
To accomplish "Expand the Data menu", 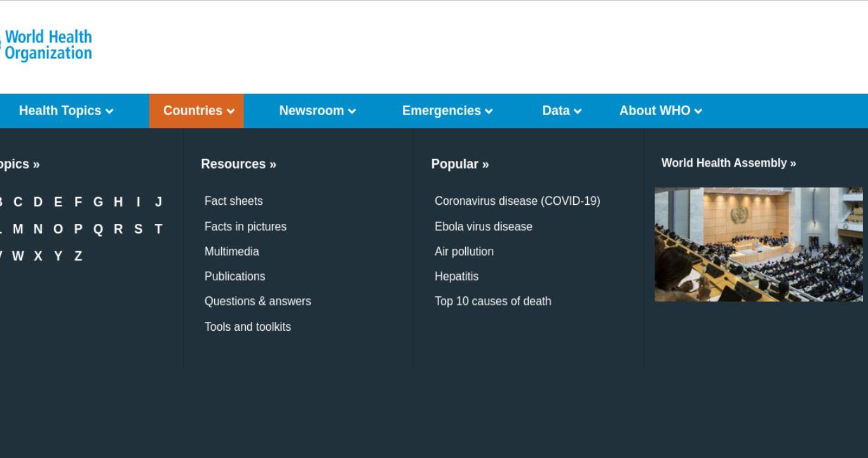I will [562, 111].
